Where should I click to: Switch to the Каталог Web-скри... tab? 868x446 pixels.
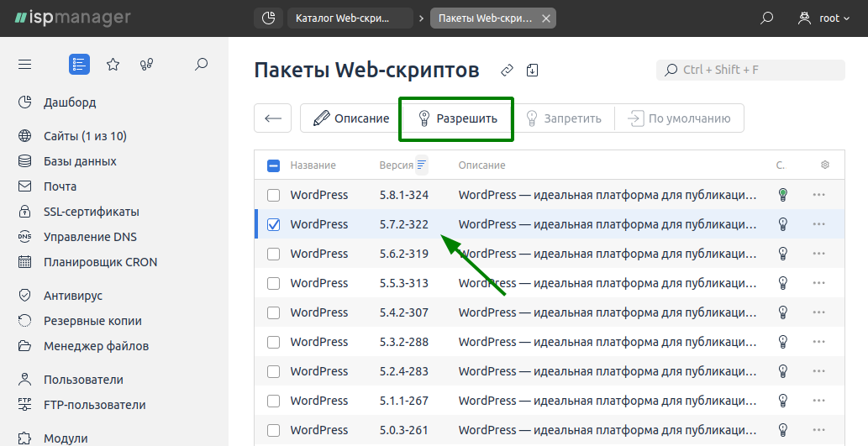tap(350, 18)
